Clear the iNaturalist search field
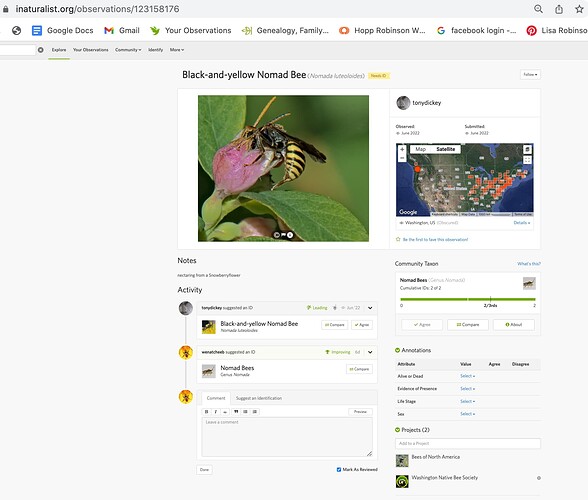Image resolution: width=588 pixels, height=500 pixels. (40, 50)
